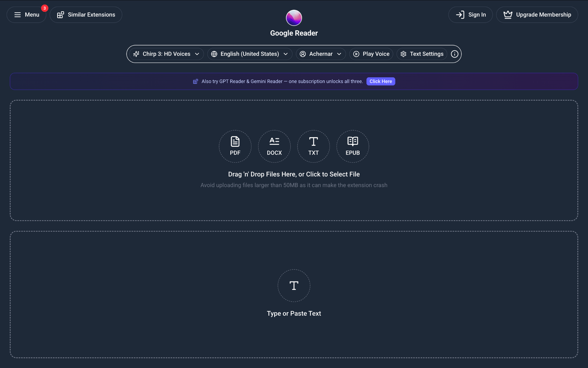Click Play Voice
This screenshot has width=588, height=368.
tap(371, 54)
